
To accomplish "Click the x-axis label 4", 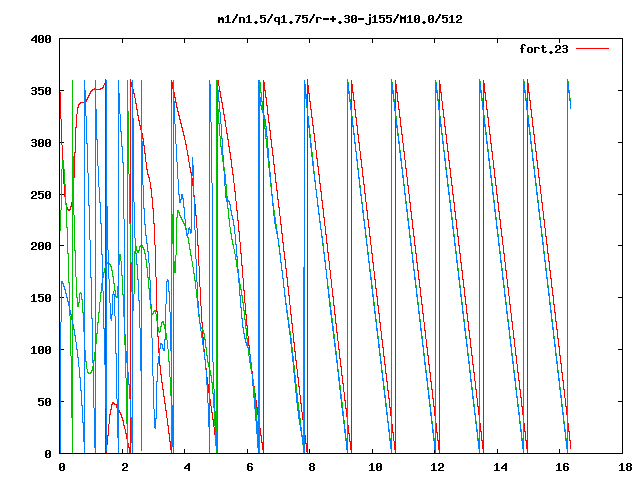I will click(187, 467).
